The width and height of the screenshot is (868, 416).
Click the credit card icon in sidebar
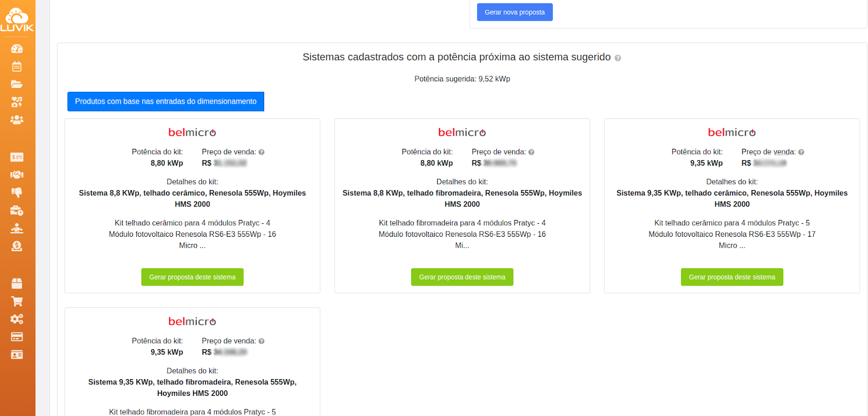click(x=17, y=337)
